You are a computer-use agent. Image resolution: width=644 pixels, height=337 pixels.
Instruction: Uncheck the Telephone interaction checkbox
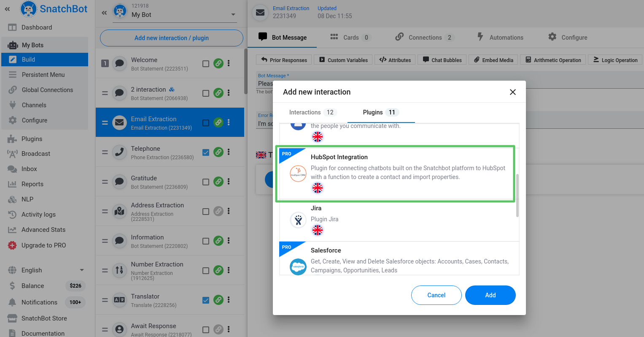pos(206,152)
